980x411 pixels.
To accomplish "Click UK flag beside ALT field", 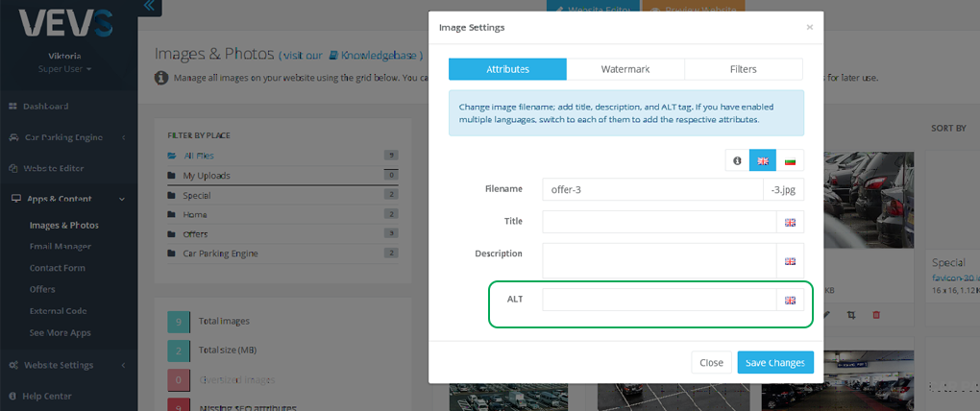I will pos(790,300).
